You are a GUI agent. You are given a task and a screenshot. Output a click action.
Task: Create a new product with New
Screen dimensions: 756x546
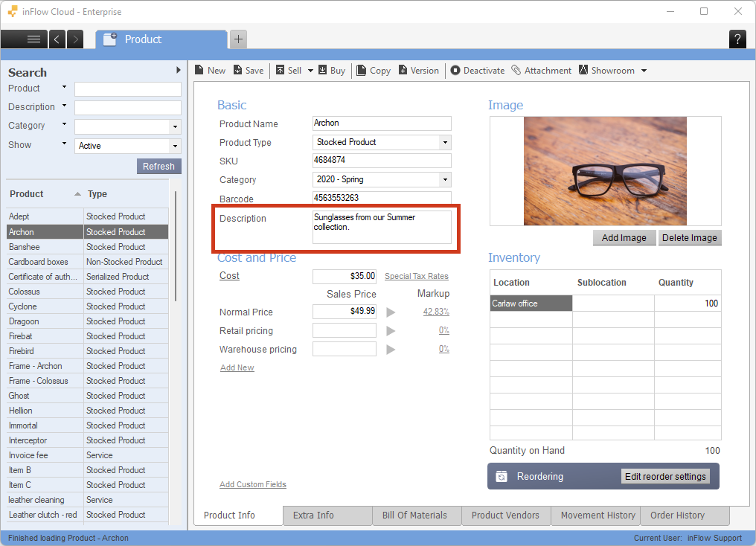point(210,71)
